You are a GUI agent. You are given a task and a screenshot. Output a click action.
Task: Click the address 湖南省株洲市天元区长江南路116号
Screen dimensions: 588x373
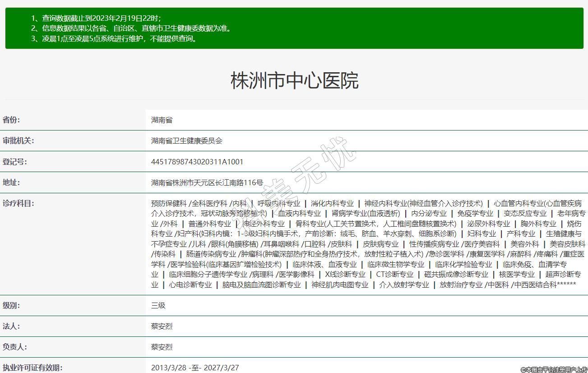coord(207,183)
